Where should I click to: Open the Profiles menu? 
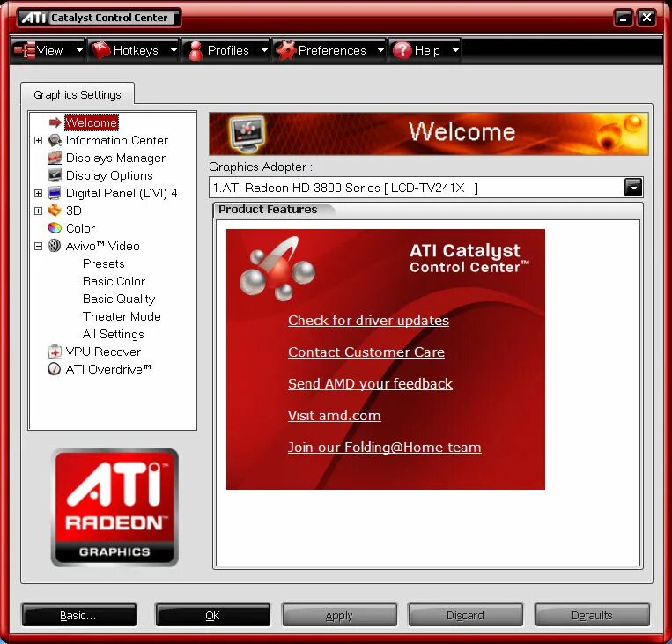[226, 50]
